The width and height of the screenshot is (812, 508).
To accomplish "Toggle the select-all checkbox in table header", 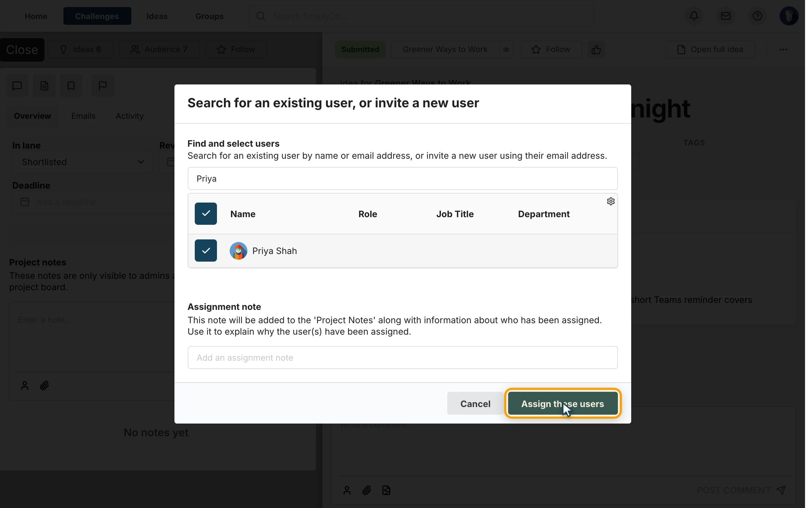I will tap(206, 214).
